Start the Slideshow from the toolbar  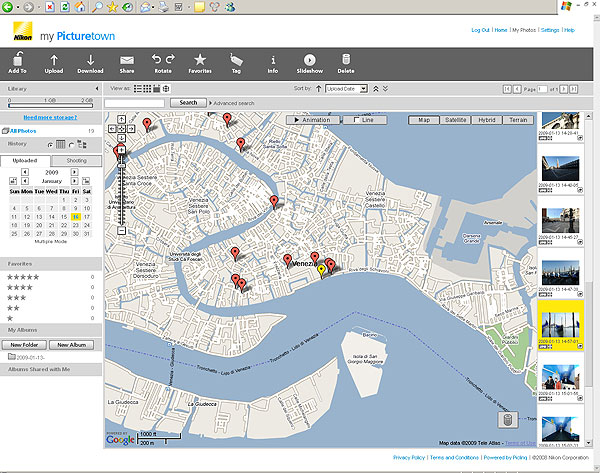(x=309, y=61)
